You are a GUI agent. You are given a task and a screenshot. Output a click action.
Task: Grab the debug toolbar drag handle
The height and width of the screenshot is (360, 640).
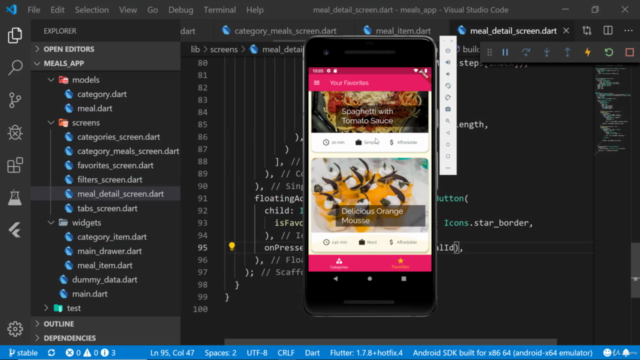(489, 52)
